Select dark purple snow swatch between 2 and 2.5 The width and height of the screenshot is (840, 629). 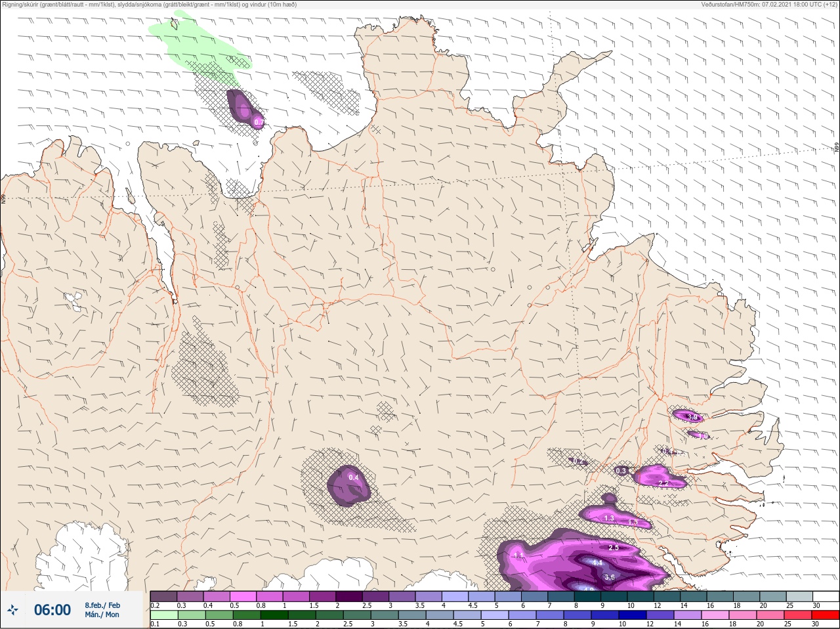(350, 596)
